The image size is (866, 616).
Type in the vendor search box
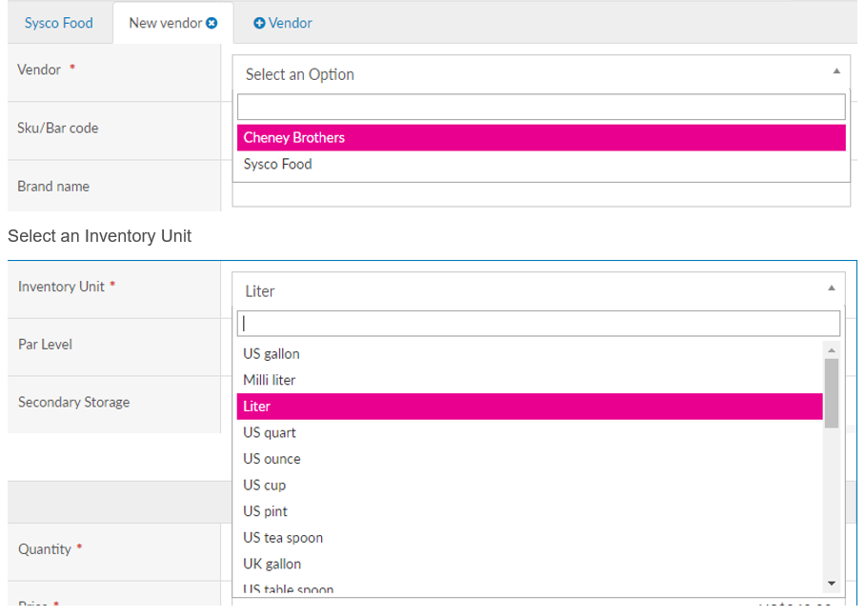[540, 107]
